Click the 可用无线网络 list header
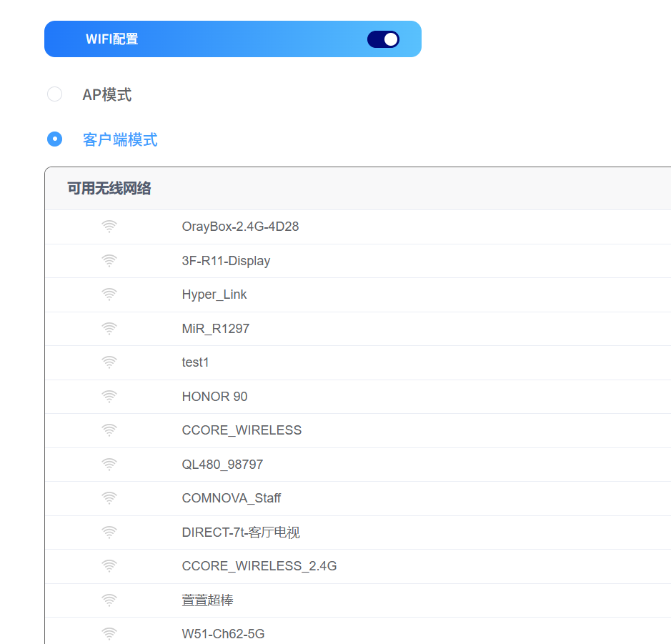Screen dimensions: 671x644 [109, 188]
